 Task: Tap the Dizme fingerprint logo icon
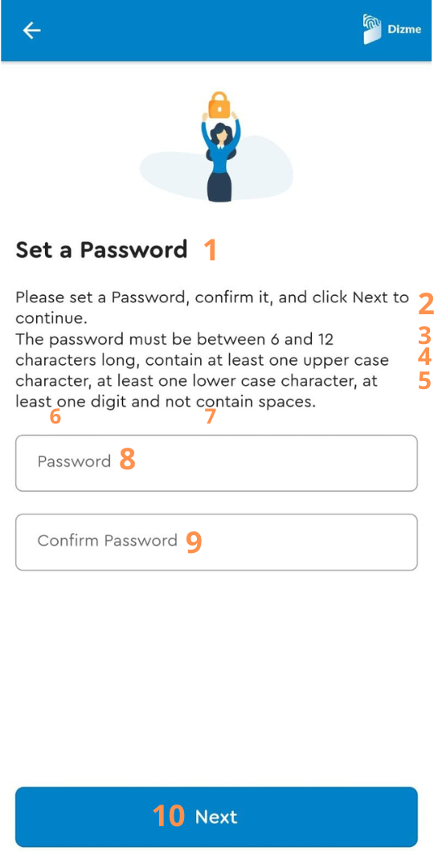373,29
